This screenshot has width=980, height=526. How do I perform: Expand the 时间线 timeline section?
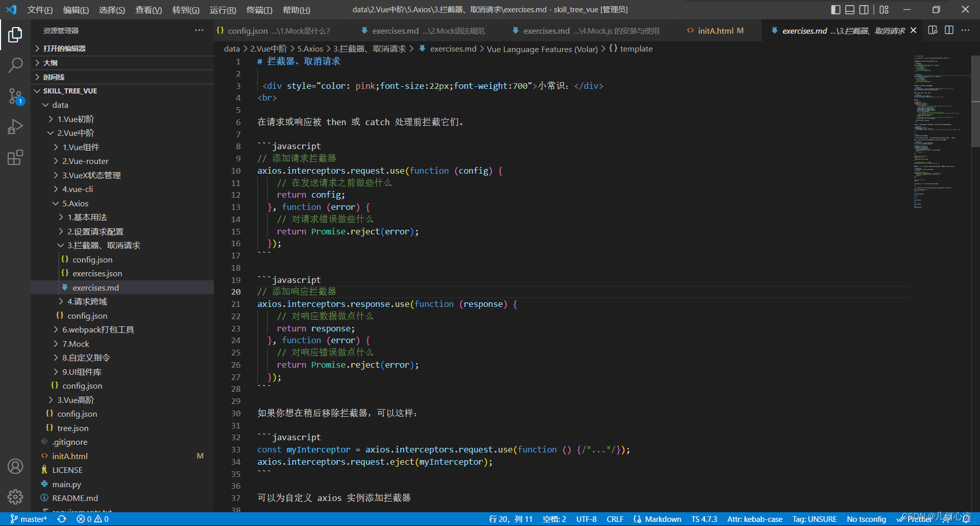click(x=122, y=77)
